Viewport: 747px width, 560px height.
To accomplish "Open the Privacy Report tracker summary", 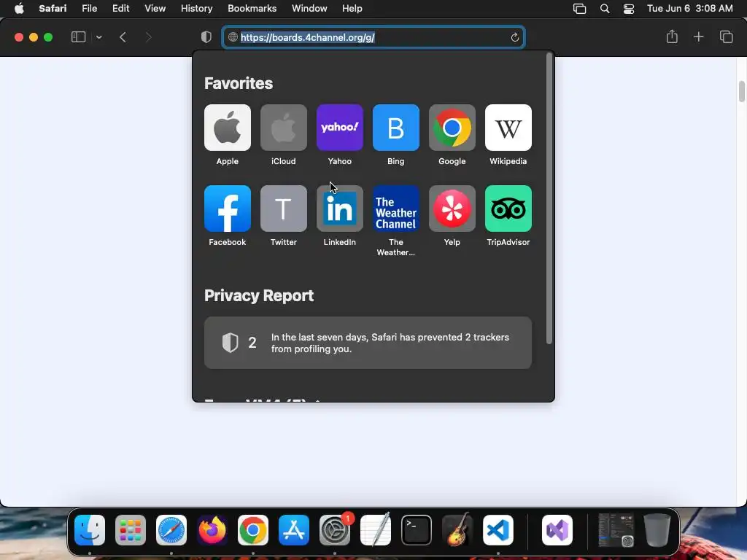I will (x=368, y=343).
